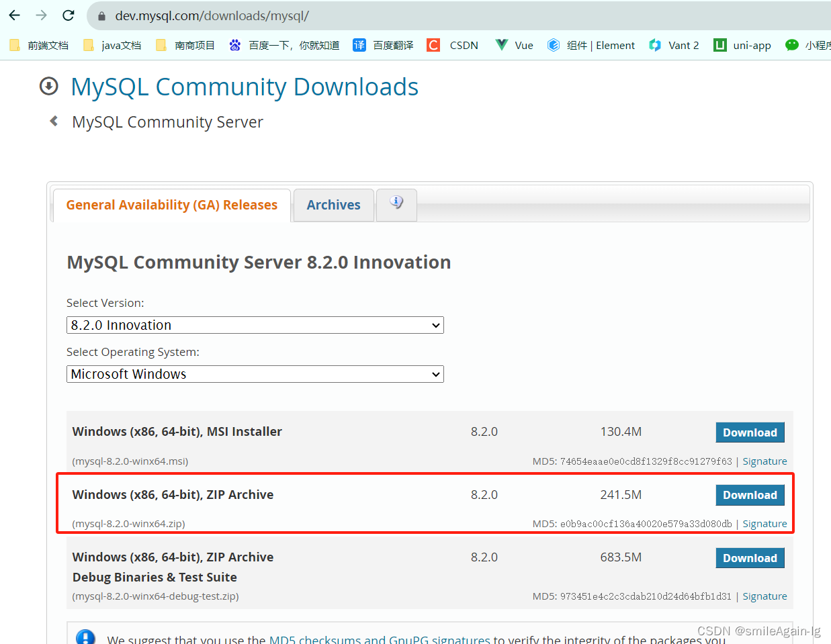
Task: Open the uni-app bookmark
Action: 742,45
